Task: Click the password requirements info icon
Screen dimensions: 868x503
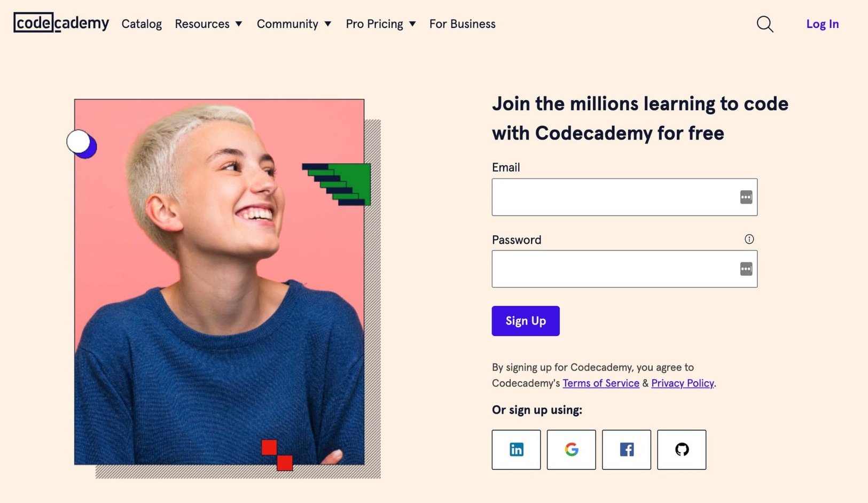Action: 749,239
